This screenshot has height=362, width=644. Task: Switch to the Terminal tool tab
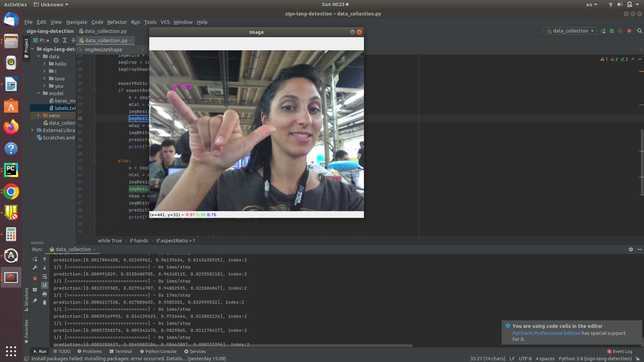click(121, 351)
